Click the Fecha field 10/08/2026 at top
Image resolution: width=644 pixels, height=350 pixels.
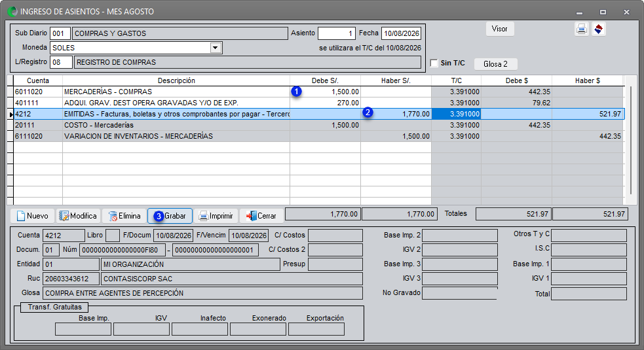[401, 33]
